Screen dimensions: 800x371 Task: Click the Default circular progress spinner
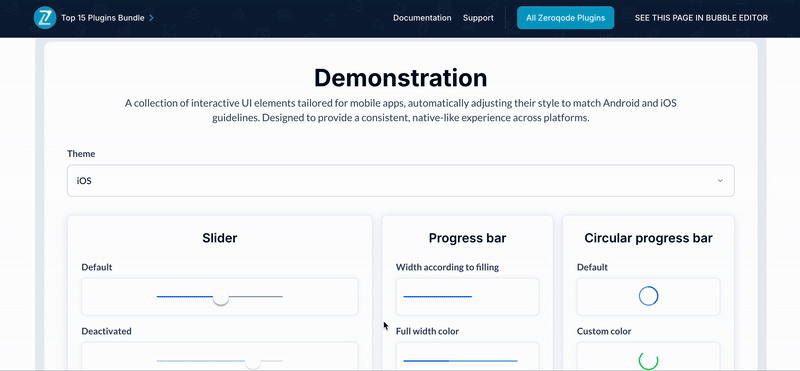(x=648, y=296)
